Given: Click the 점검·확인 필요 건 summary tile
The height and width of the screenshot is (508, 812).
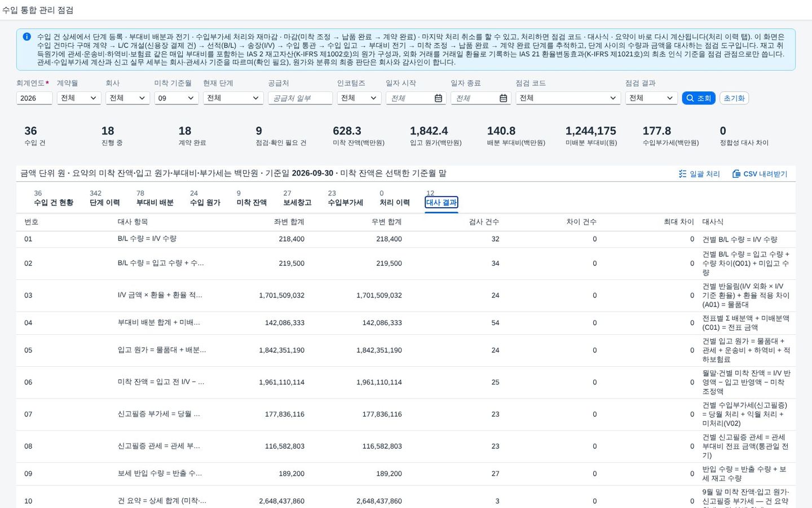Looking at the screenshot, I should [x=281, y=136].
